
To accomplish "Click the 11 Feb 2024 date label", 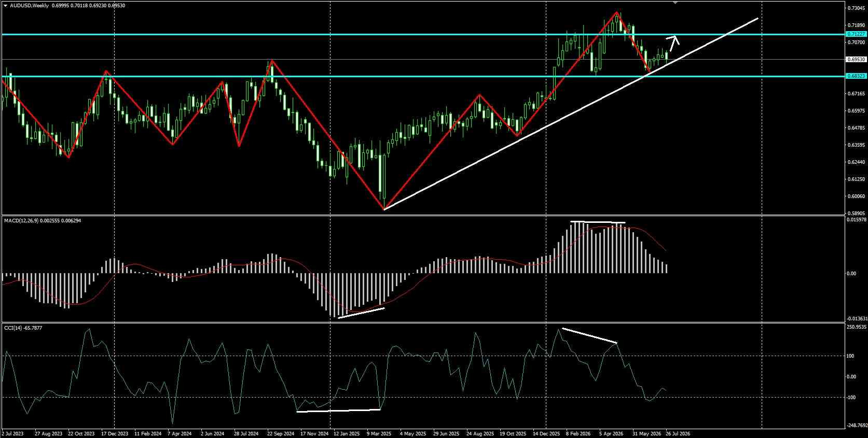I will pos(148,433).
